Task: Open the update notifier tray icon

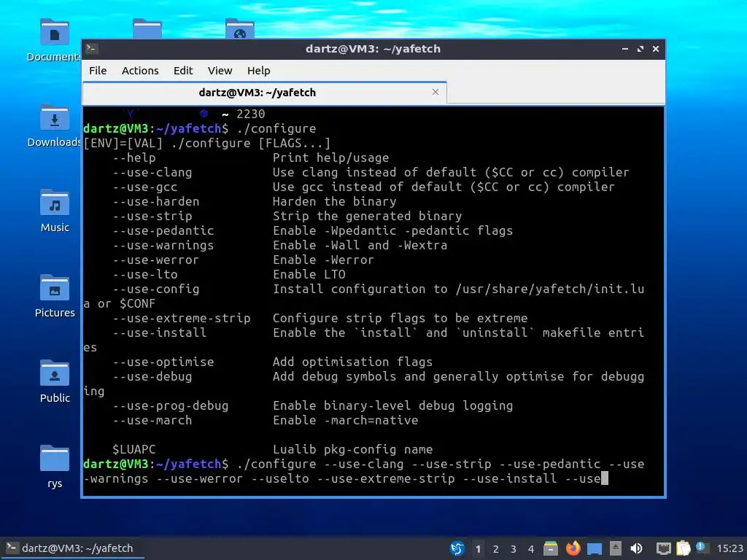Action: (701, 548)
